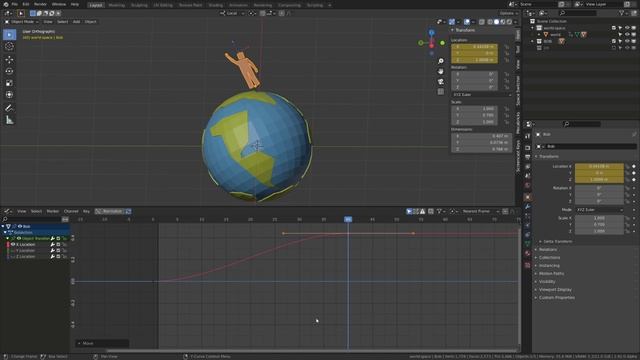This screenshot has width=640, height=360.
Task: Expand the Motion Paths panel
Action: pyautogui.click(x=551, y=273)
